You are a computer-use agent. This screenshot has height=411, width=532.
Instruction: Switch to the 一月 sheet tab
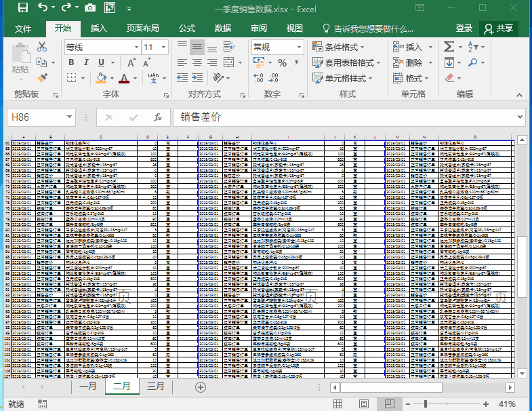(88, 387)
